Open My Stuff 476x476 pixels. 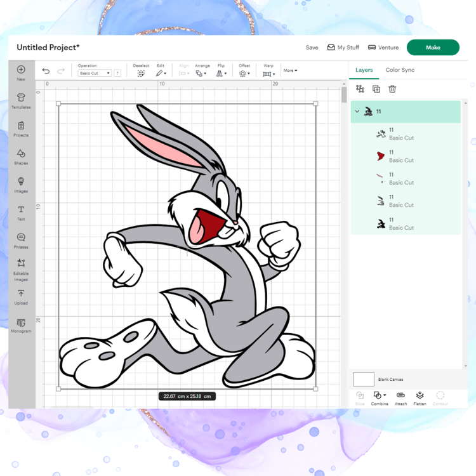pyautogui.click(x=343, y=48)
